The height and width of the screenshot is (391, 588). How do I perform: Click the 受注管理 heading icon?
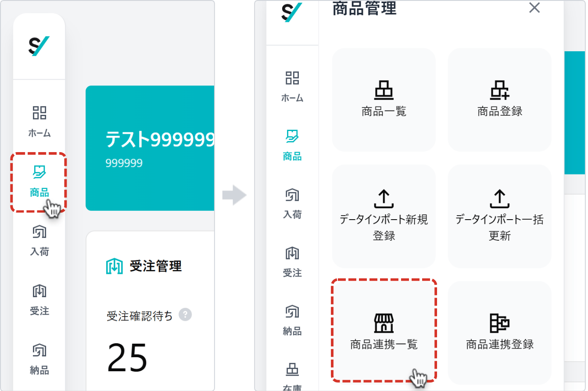(114, 266)
